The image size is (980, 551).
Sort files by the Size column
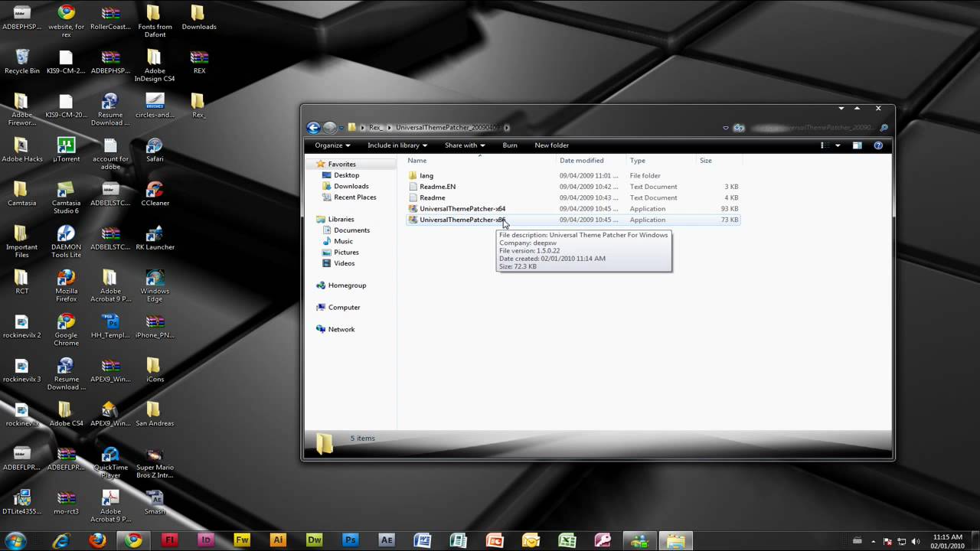(706, 161)
